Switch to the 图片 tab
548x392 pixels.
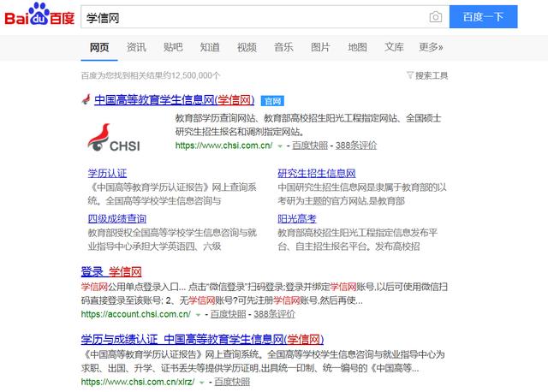tap(320, 46)
